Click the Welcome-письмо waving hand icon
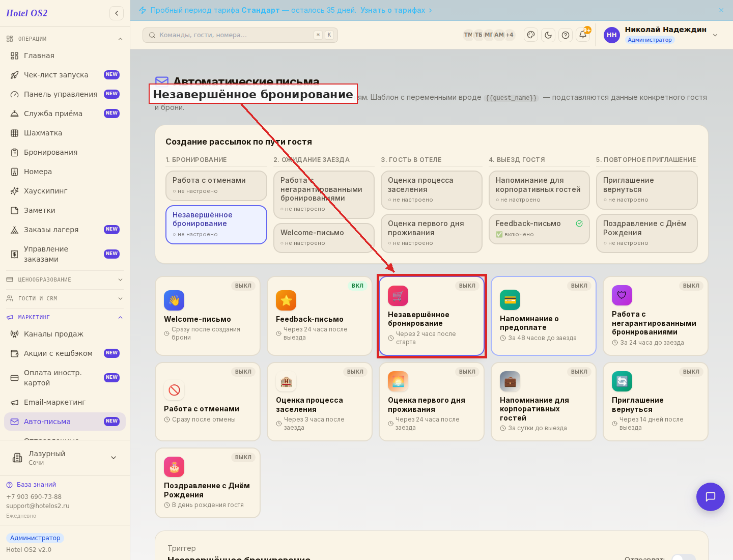The width and height of the screenshot is (733, 560). 174,300
